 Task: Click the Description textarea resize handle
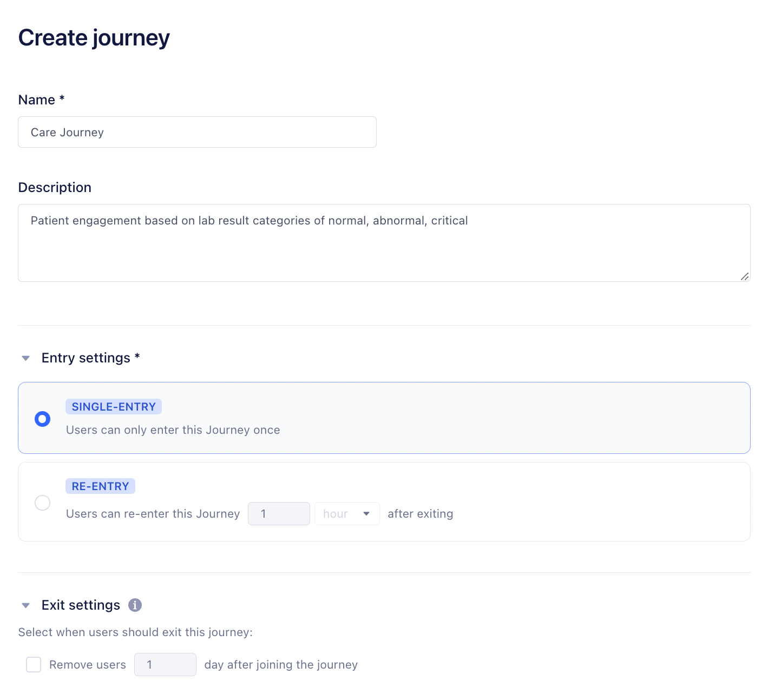[745, 277]
